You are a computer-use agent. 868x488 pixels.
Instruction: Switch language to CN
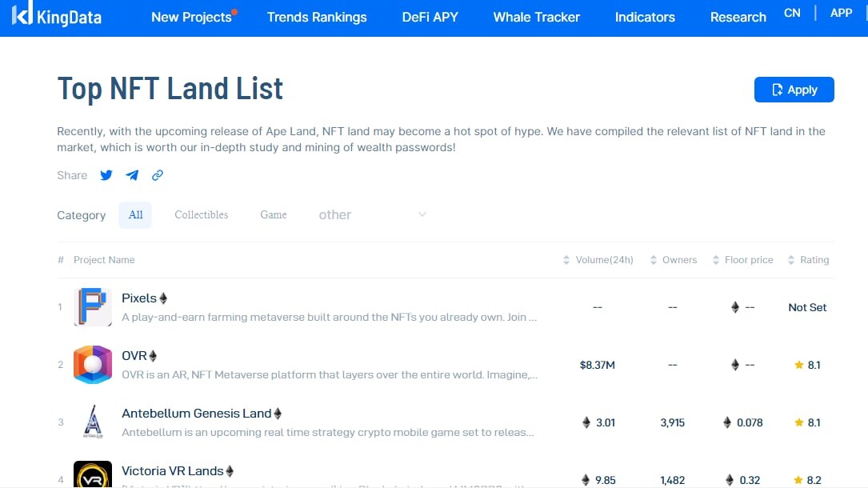(792, 13)
